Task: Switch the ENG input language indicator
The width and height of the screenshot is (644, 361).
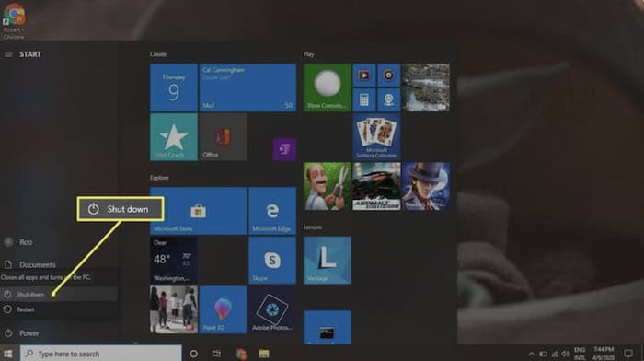Action: 580,354
